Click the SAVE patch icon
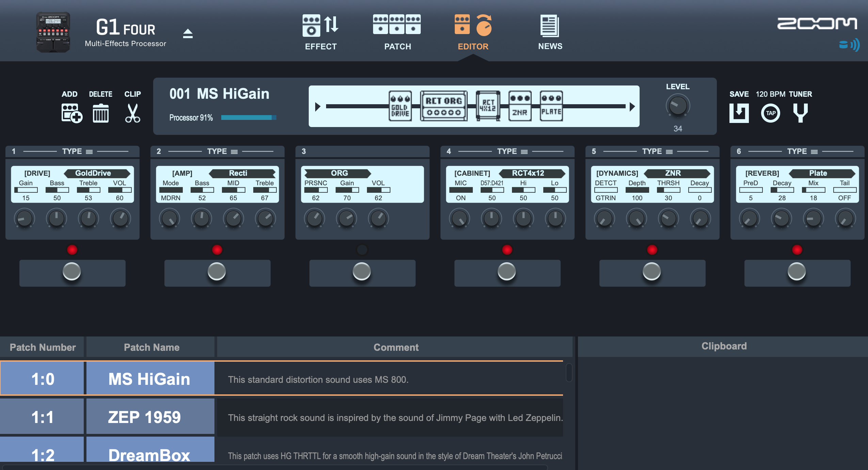 (739, 113)
